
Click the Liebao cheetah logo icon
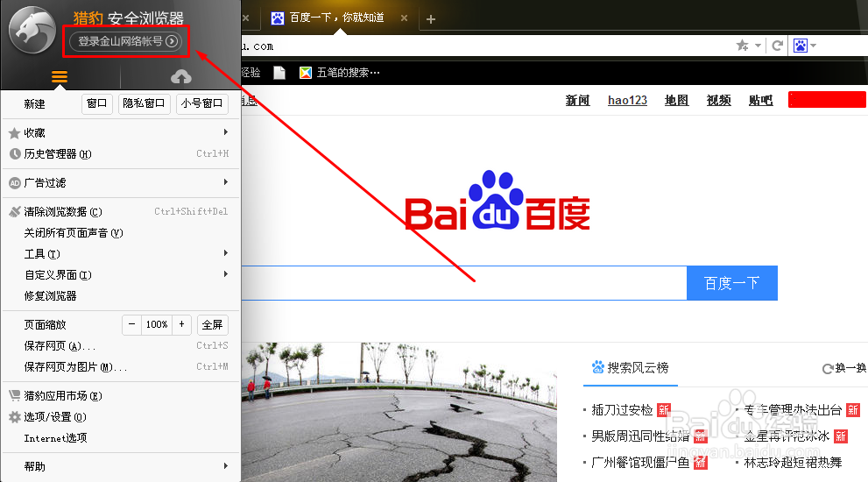(32, 30)
